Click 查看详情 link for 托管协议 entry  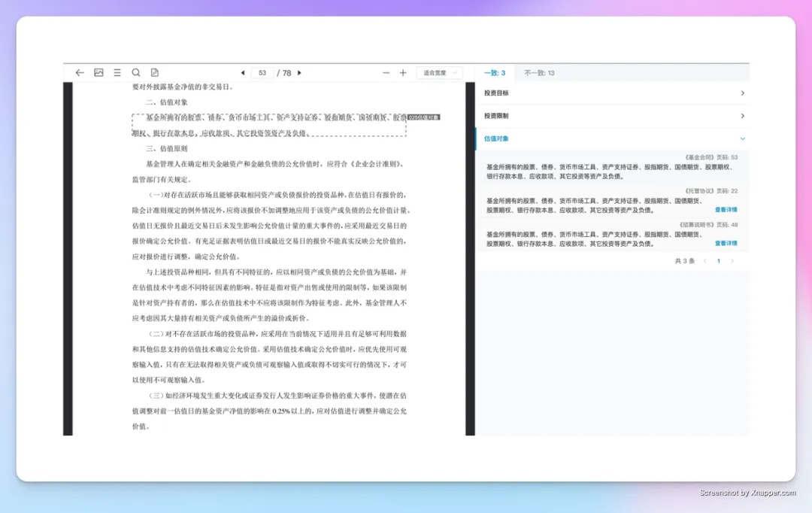pos(726,210)
